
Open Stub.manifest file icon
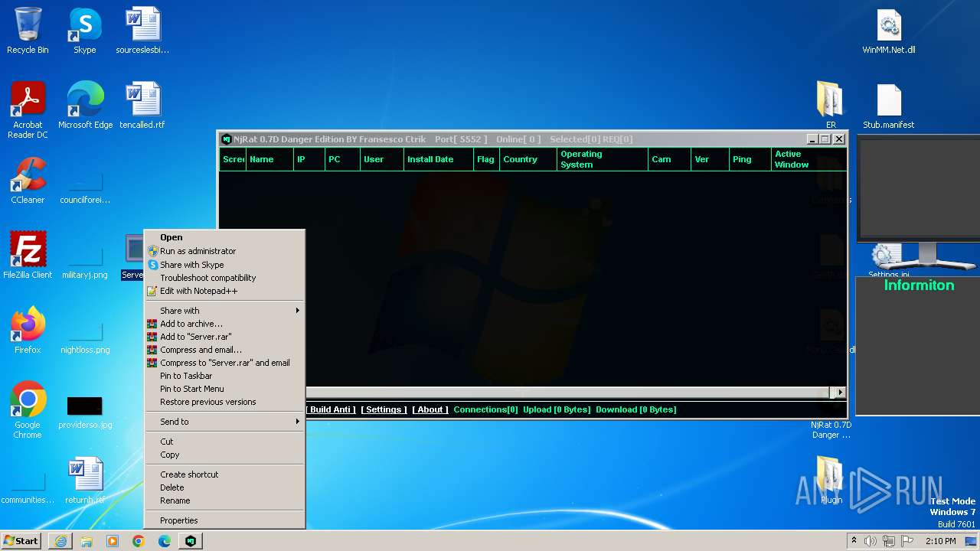pyautogui.click(x=889, y=106)
